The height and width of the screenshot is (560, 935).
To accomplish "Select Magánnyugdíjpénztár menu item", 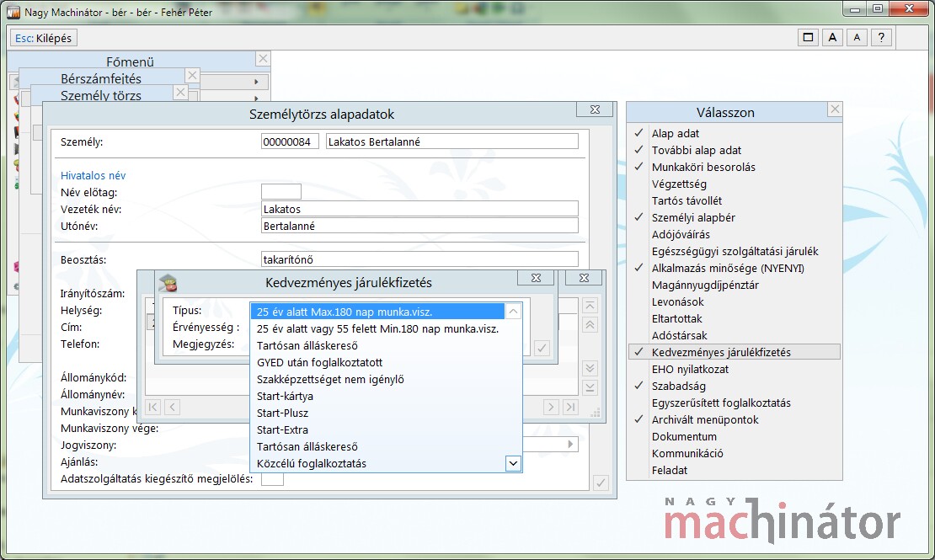I will click(x=734, y=285).
